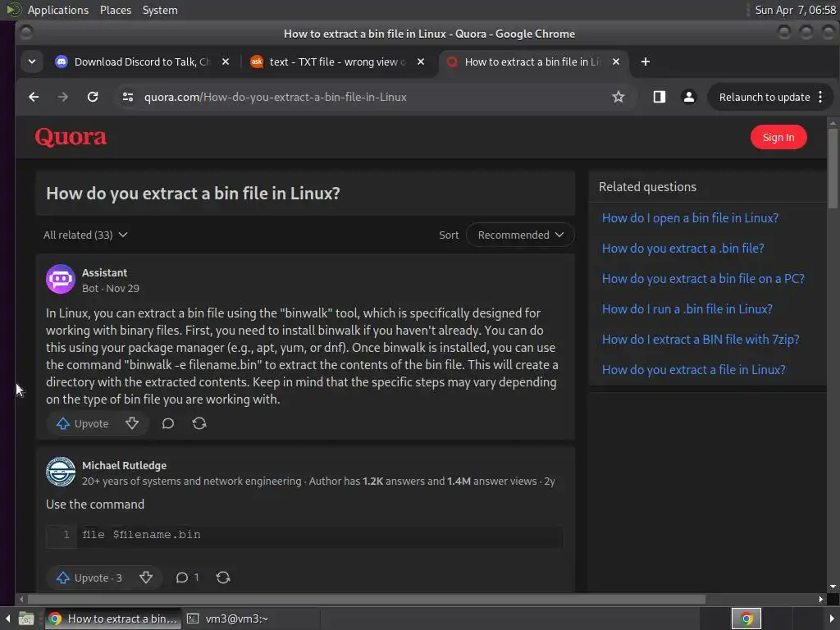Upvote Michael Rutledge's answer

(89, 577)
